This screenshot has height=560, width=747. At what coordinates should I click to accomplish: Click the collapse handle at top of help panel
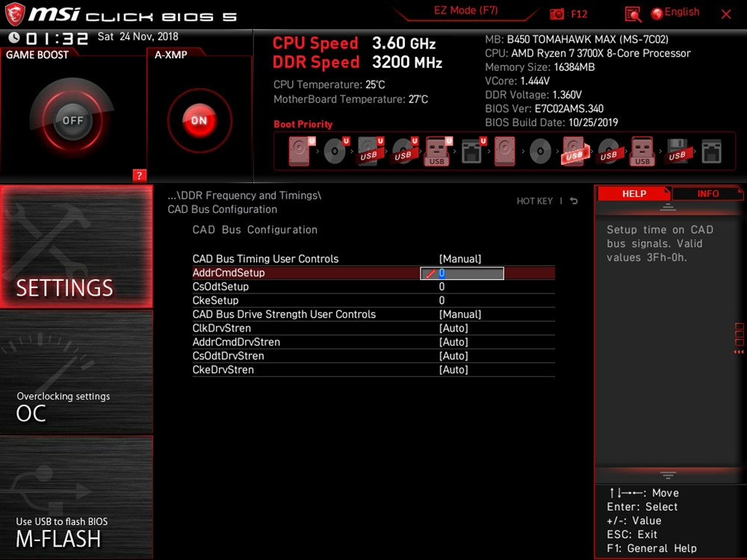pos(668,207)
